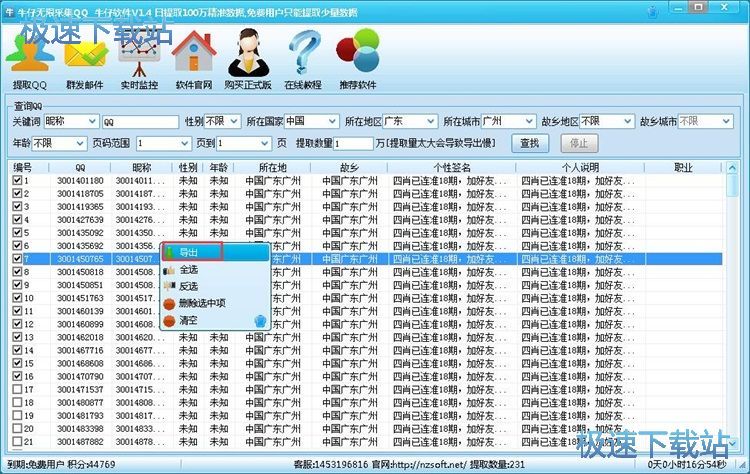The height and width of the screenshot is (474, 750).
Task: Click the 昵称 column header
Action: click(x=142, y=167)
